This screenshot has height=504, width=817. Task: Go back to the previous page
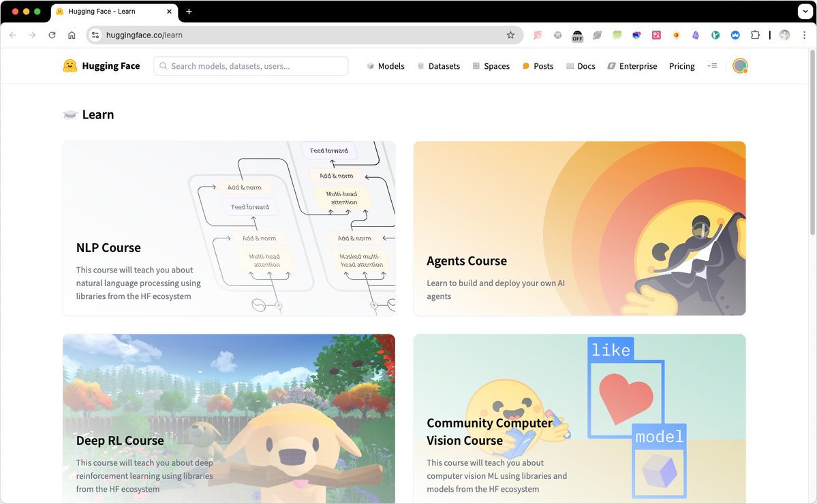click(x=13, y=35)
